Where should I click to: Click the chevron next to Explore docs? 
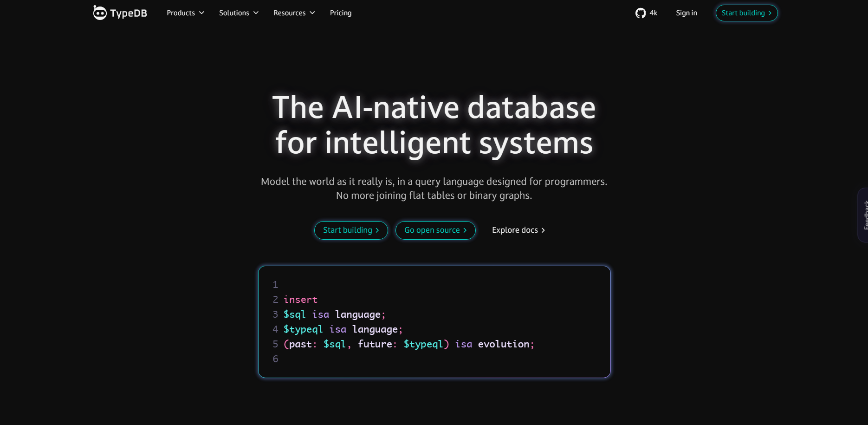[x=544, y=230]
